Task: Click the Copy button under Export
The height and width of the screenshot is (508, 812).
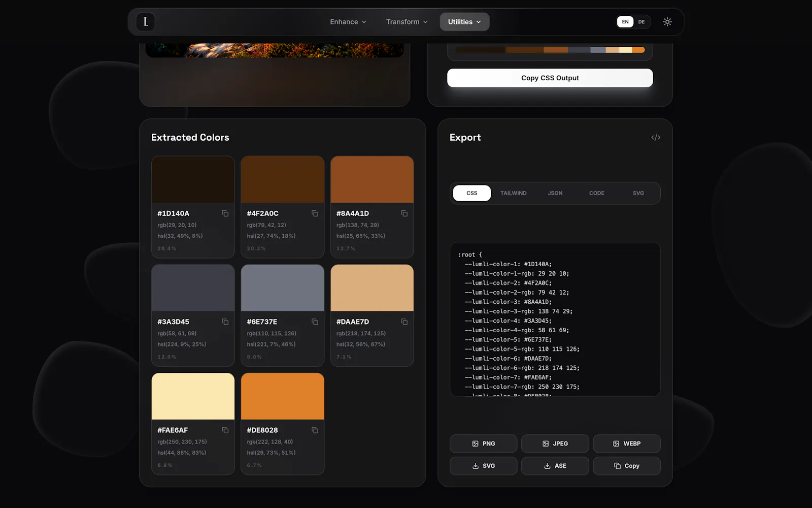Action: tap(627, 466)
